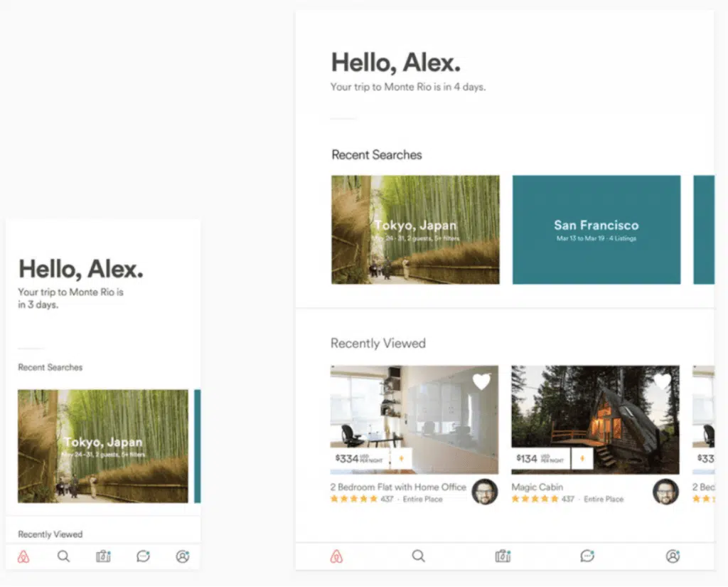The height and width of the screenshot is (587, 728).
Task: Click star rating under 2 Bedroom Flat
Action: point(354,499)
